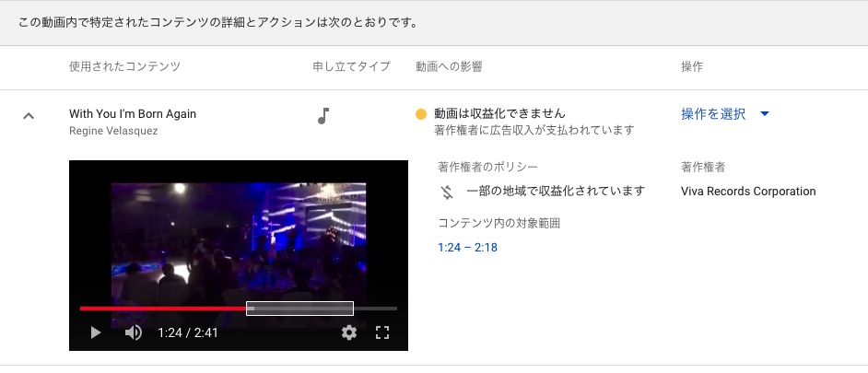Click the yellow status dot indicator
Viewport: 868px width, 373px height.
point(421,114)
